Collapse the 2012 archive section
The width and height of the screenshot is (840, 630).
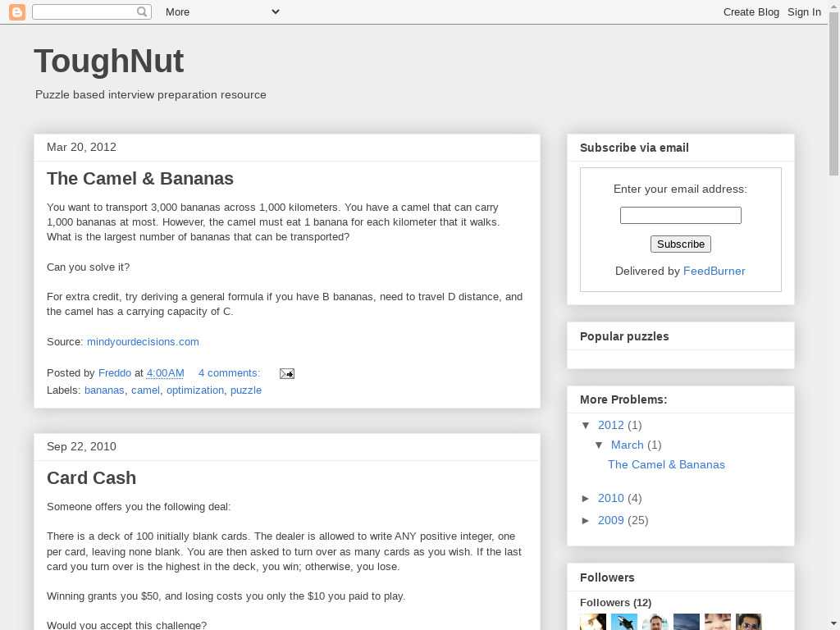tap(587, 425)
